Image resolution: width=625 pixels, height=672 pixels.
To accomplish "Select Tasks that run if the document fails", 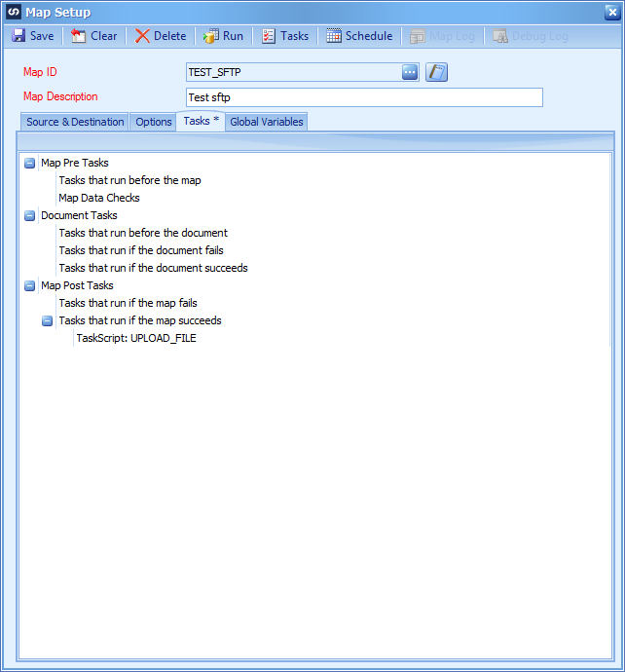I will (141, 250).
